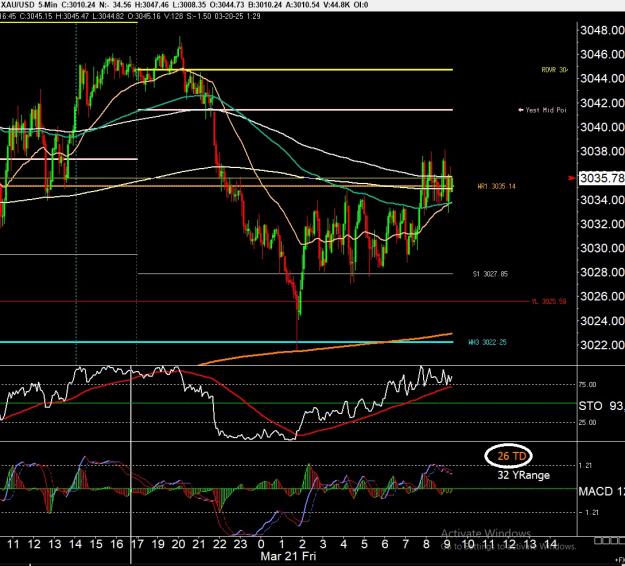Click the 3024.00 price axis label

(602, 320)
